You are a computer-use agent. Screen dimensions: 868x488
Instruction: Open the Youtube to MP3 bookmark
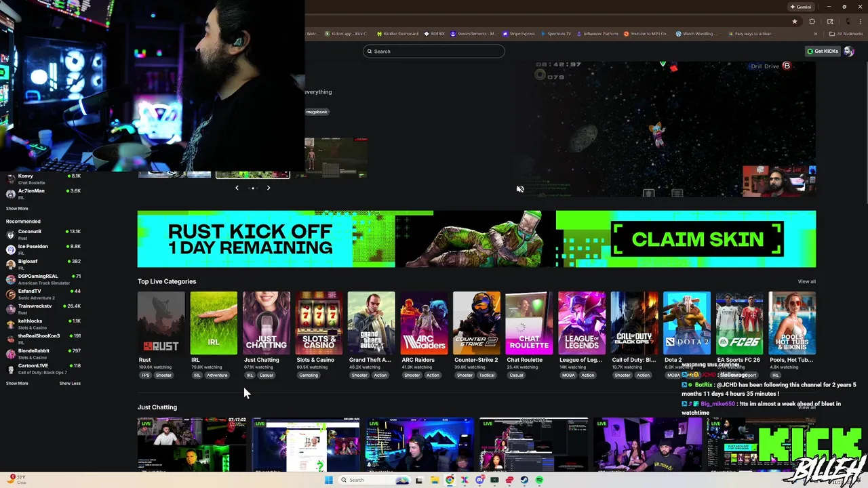coord(646,34)
